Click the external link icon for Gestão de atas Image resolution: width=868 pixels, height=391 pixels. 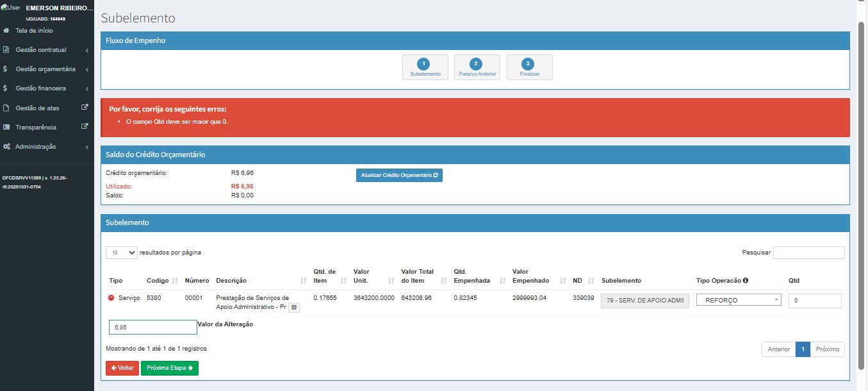(x=85, y=108)
